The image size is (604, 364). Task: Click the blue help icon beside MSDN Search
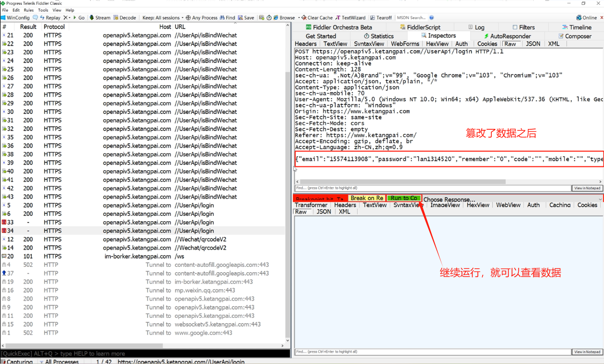(431, 18)
